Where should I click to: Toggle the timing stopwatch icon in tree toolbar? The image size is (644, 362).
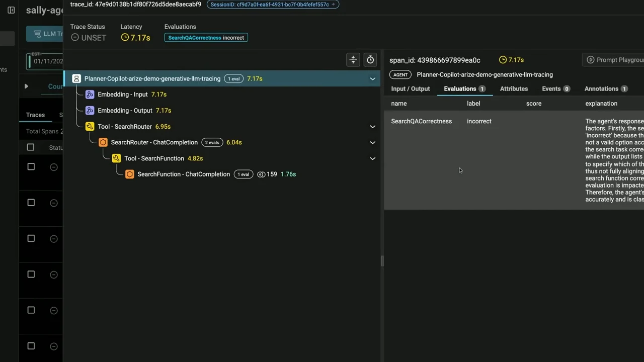pyautogui.click(x=370, y=60)
